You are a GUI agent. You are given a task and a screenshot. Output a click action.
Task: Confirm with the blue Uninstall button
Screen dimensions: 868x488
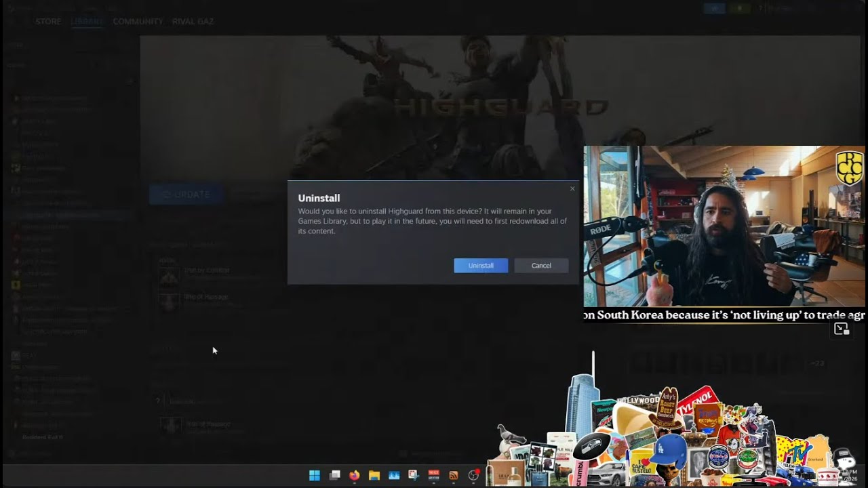tap(481, 266)
